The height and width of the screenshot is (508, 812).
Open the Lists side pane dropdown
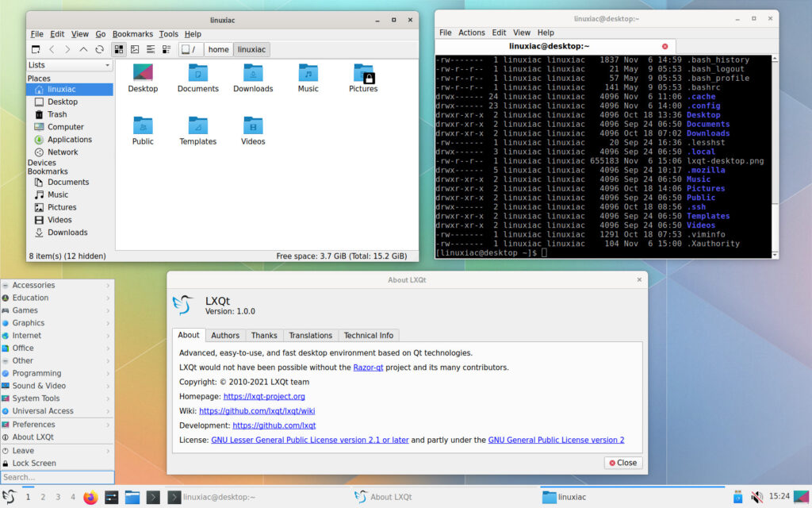tap(70, 65)
